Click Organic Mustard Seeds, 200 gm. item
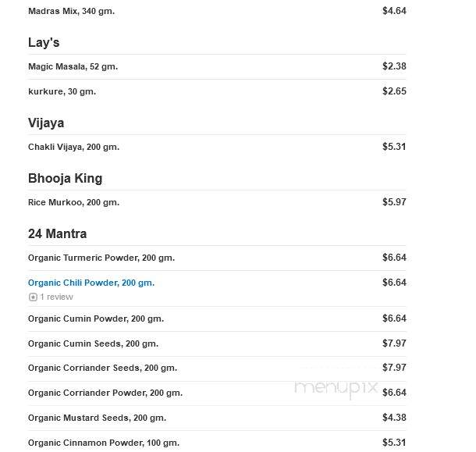 pyautogui.click(x=97, y=418)
